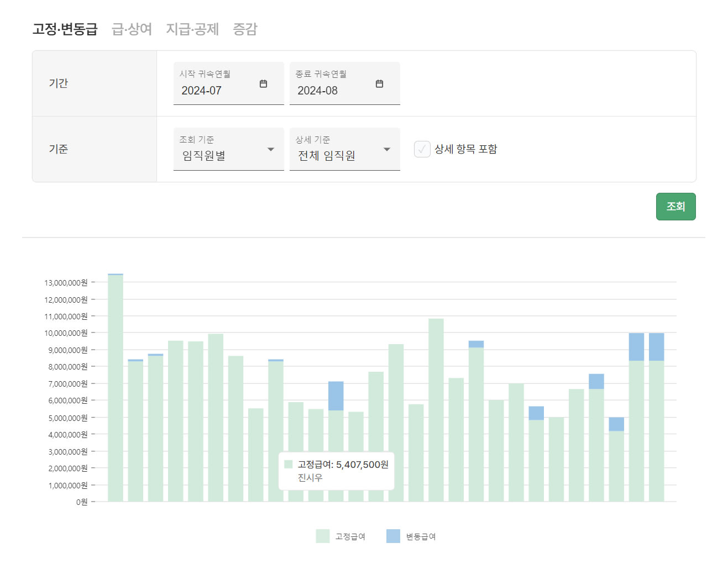Open the start month calendar picker icon
Screen dimensions: 728x564
pyautogui.click(x=263, y=84)
